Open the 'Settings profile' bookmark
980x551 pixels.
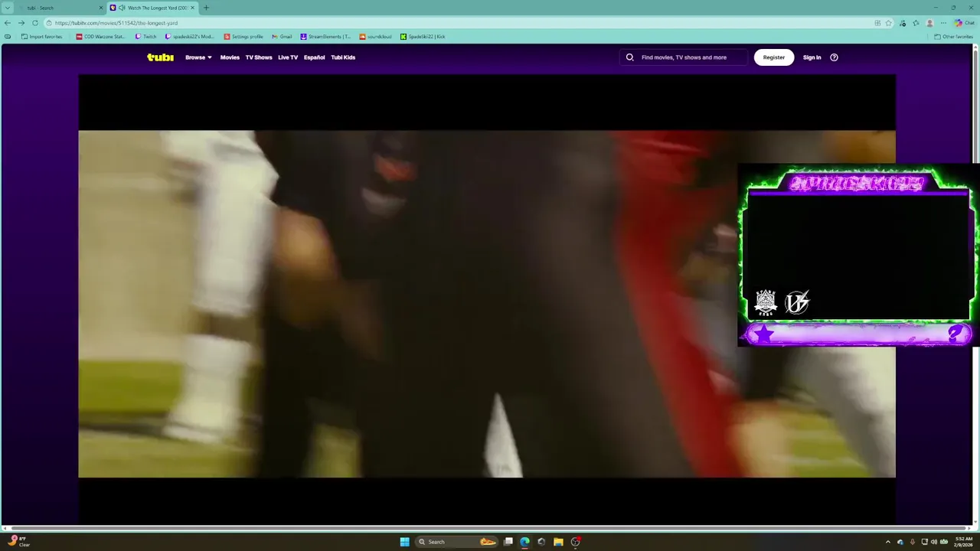(x=243, y=37)
